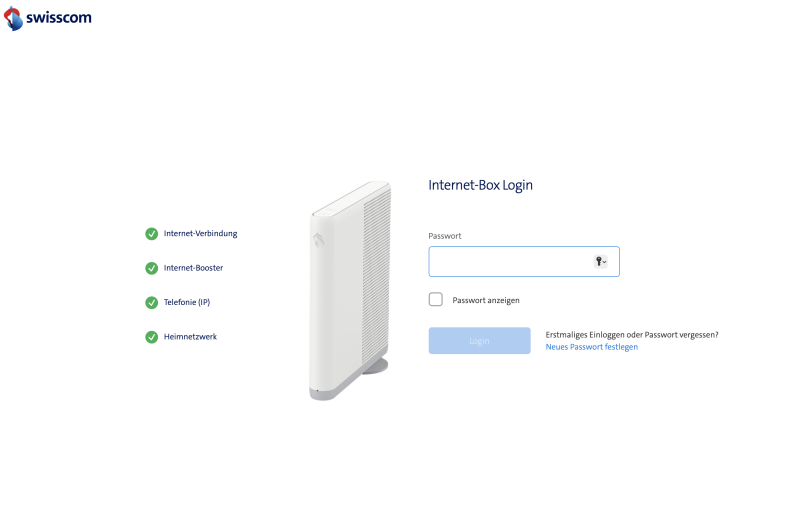Viewport: 800px width, 508px height.
Task: Click the Swisscom logo emblem
Action: 13,18
